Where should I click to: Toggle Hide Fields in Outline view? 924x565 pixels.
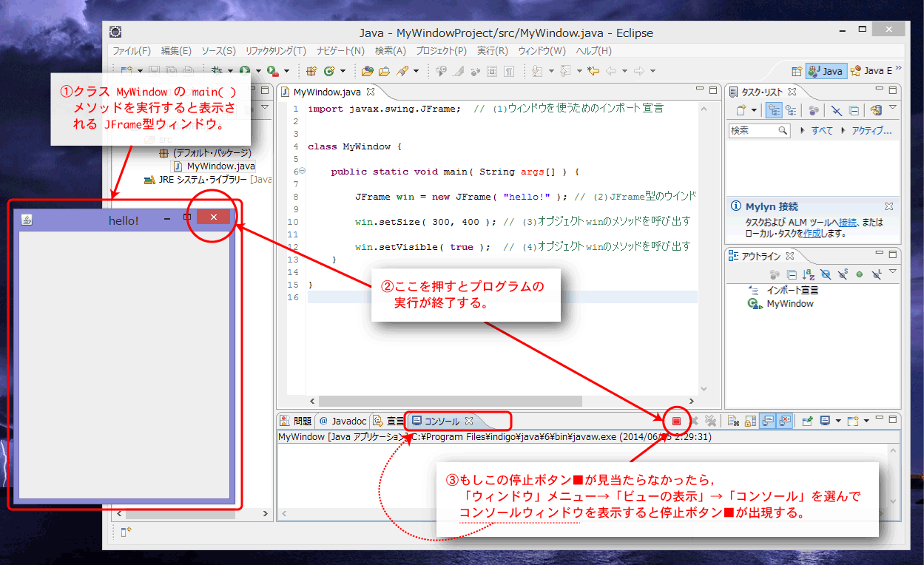[826, 274]
